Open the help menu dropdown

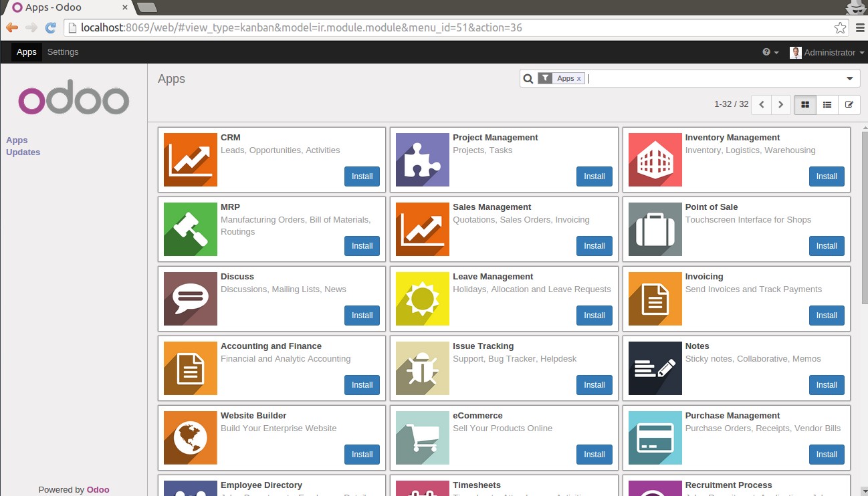pyautogui.click(x=770, y=52)
